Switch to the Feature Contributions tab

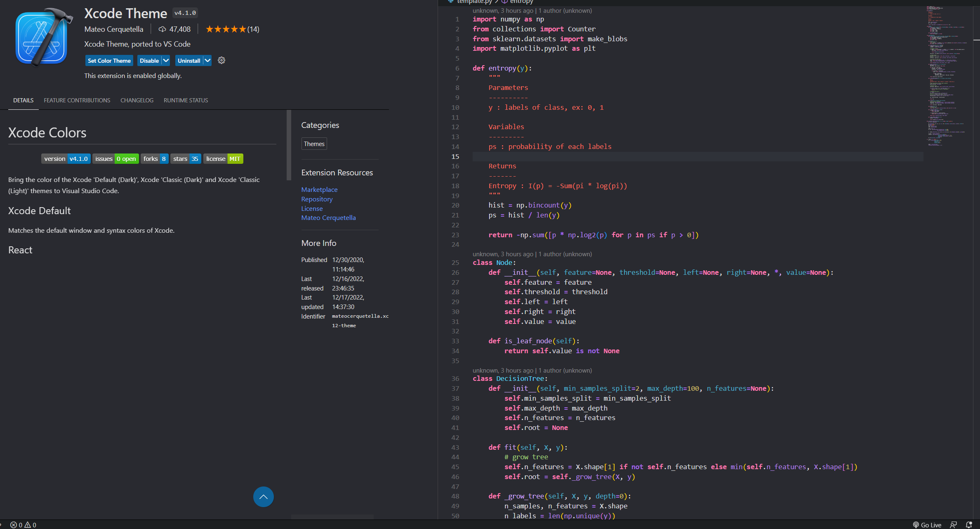click(x=77, y=100)
